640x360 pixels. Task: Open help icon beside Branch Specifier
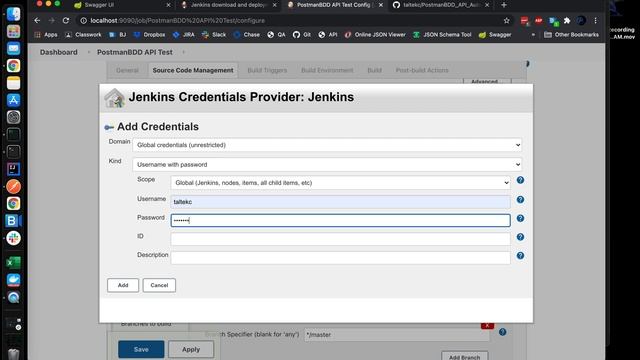[x=502, y=332]
